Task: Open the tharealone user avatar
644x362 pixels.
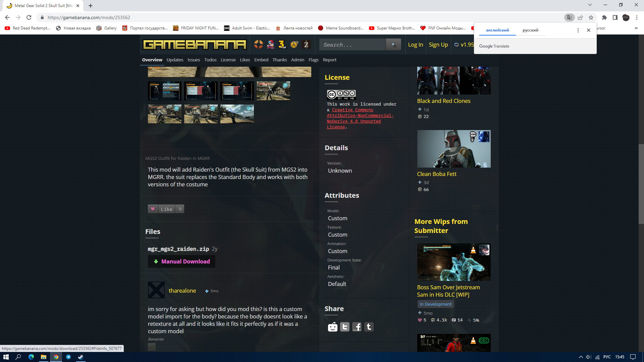Action: point(156,290)
